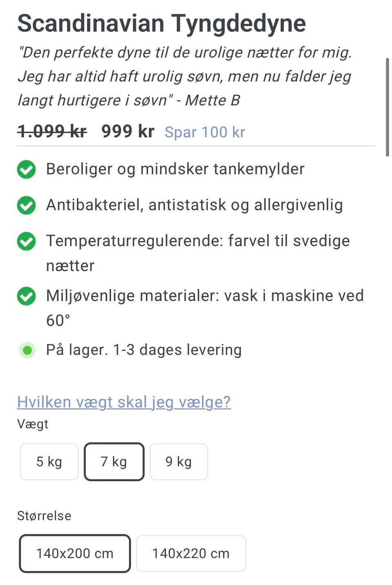Choose size 140x220 cm

pos(191,554)
